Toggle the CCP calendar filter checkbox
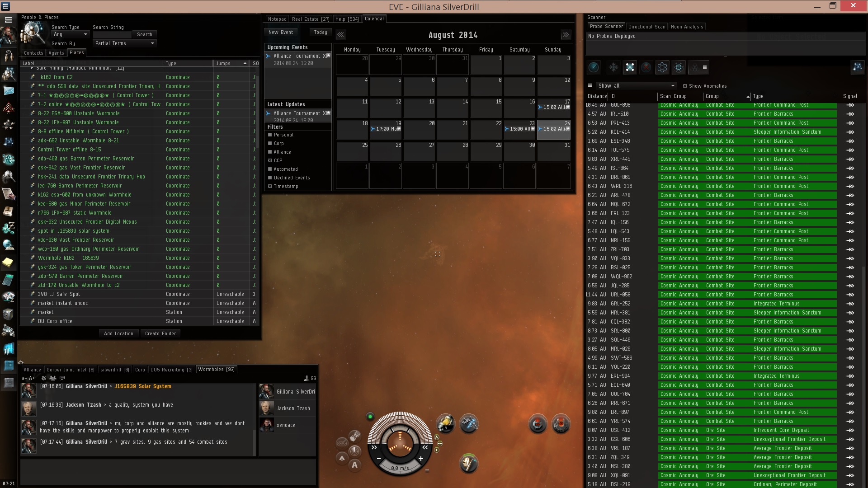 click(x=270, y=160)
